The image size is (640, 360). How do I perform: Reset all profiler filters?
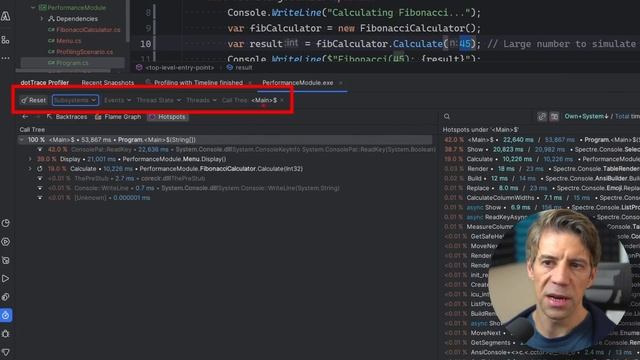(x=33, y=100)
